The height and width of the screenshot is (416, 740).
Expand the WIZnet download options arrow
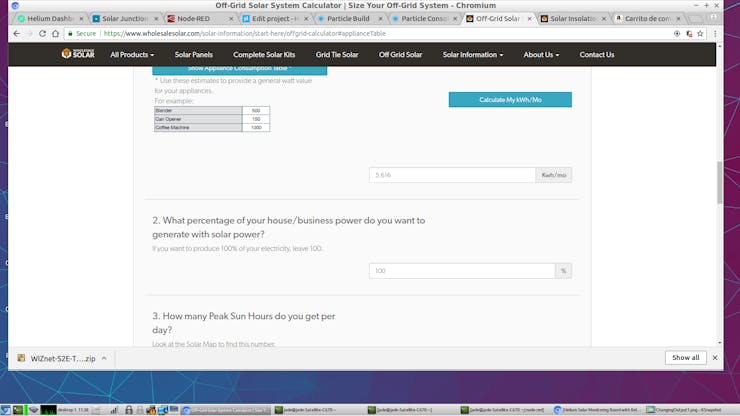pyautogui.click(x=104, y=358)
